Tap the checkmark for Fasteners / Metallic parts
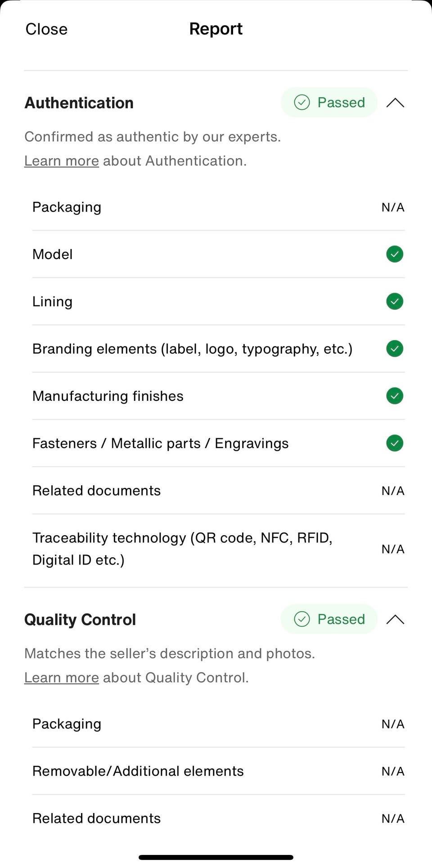This screenshot has height=868, width=432. click(x=395, y=443)
